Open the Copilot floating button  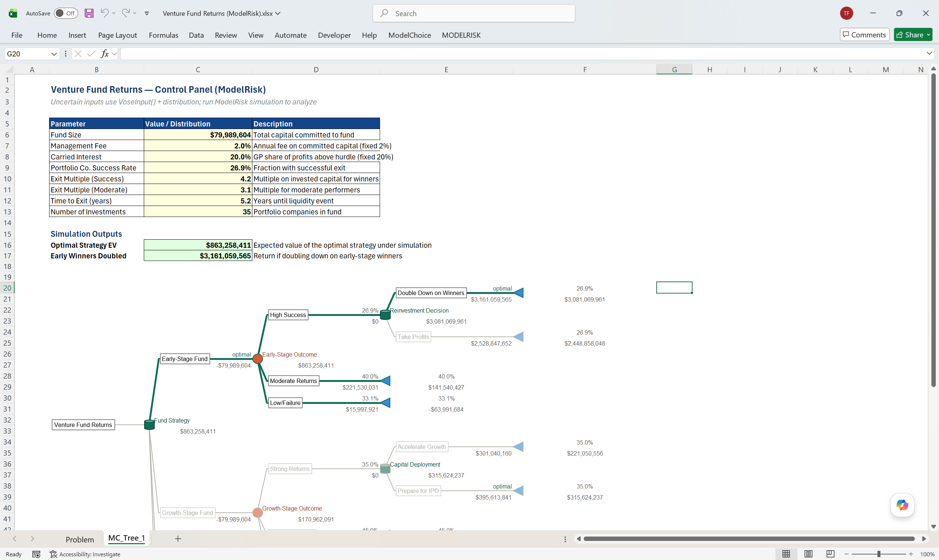pos(902,505)
